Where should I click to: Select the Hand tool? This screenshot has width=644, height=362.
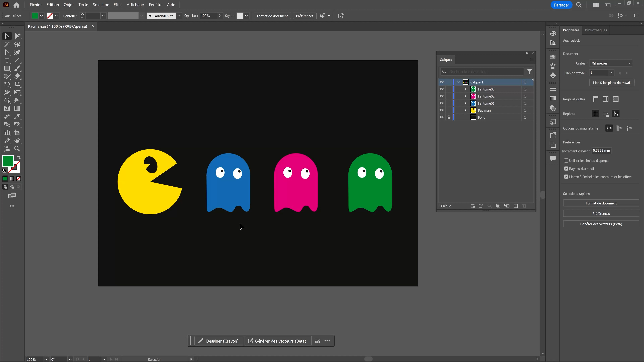tap(17, 141)
